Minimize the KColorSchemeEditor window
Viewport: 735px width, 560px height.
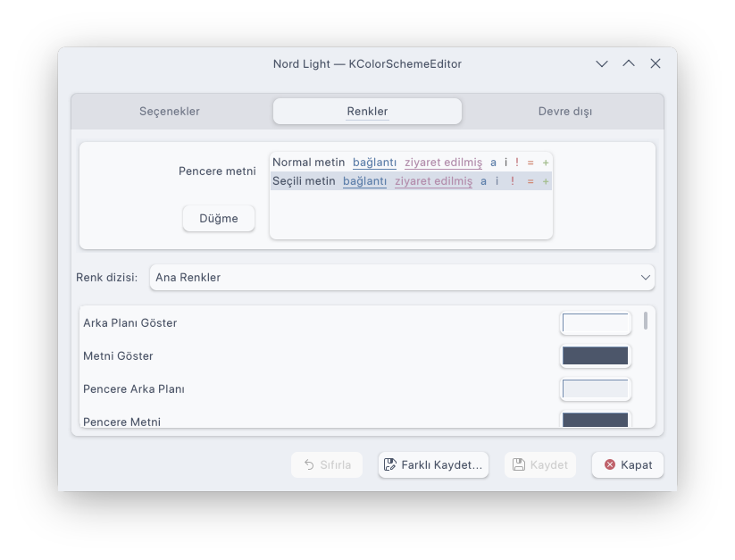point(602,63)
